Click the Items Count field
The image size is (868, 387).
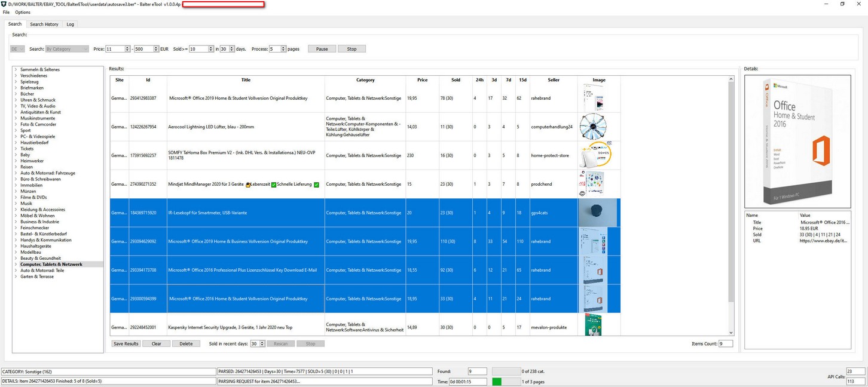point(725,343)
